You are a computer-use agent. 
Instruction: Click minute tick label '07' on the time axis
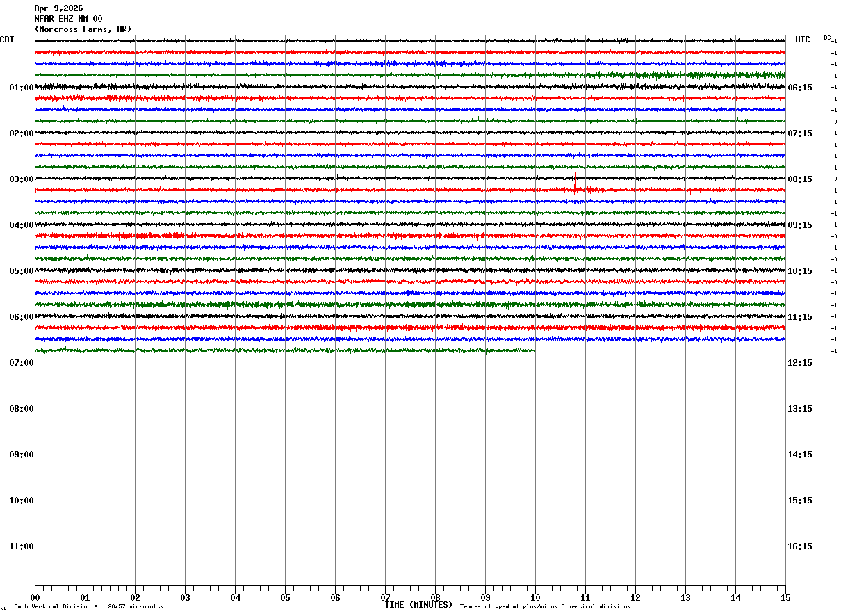(385, 597)
